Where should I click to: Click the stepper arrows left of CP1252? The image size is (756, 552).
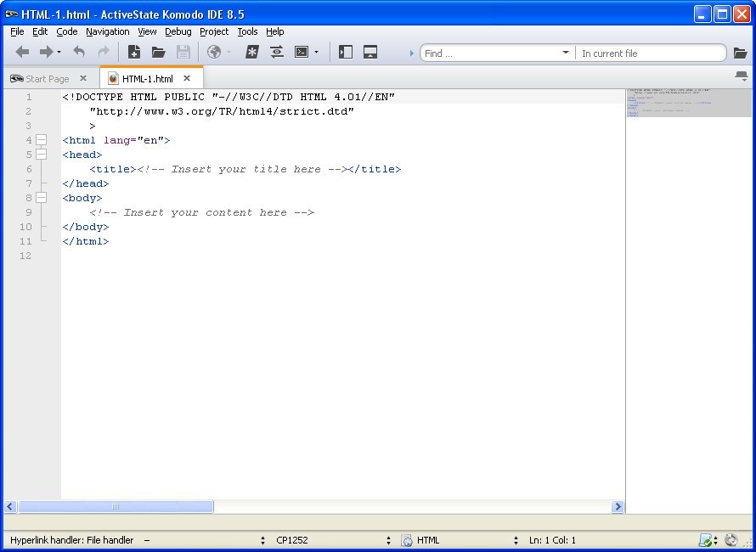point(262,540)
